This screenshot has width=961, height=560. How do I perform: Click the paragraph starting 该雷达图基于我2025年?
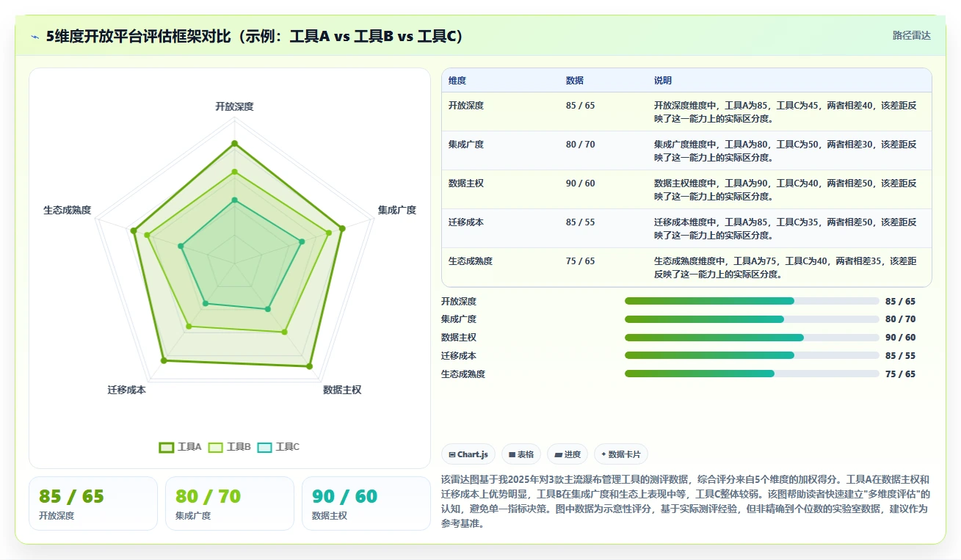[x=686, y=501]
